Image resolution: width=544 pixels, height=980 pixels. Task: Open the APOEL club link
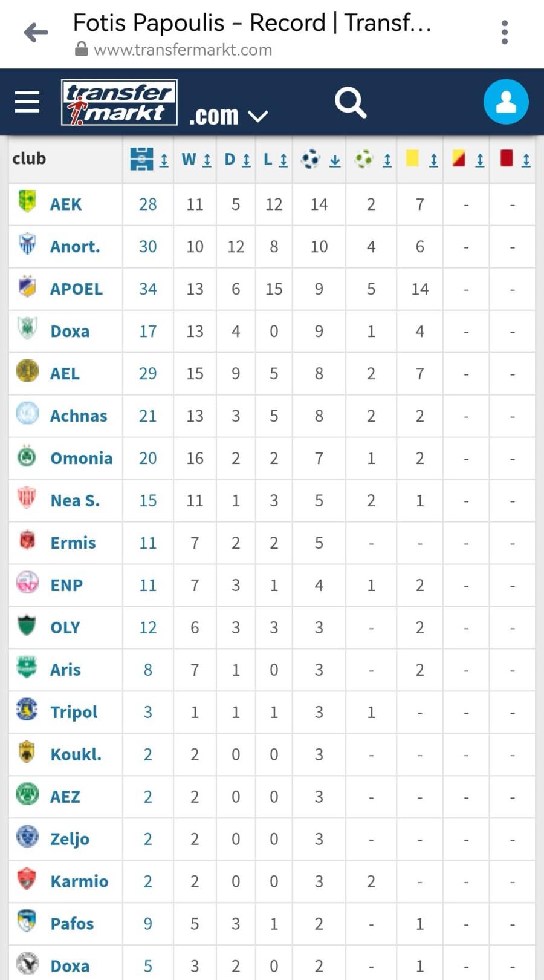[76, 289]
